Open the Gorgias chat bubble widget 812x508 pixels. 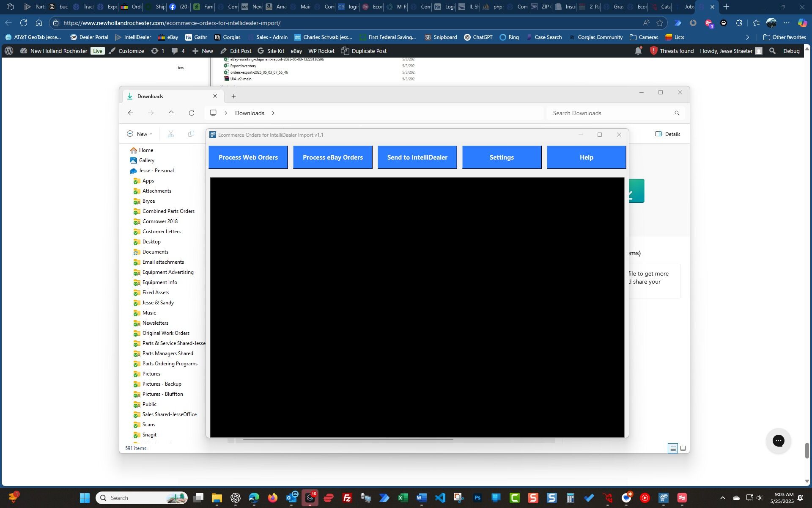pyautogui.click(x=778, y=441)
